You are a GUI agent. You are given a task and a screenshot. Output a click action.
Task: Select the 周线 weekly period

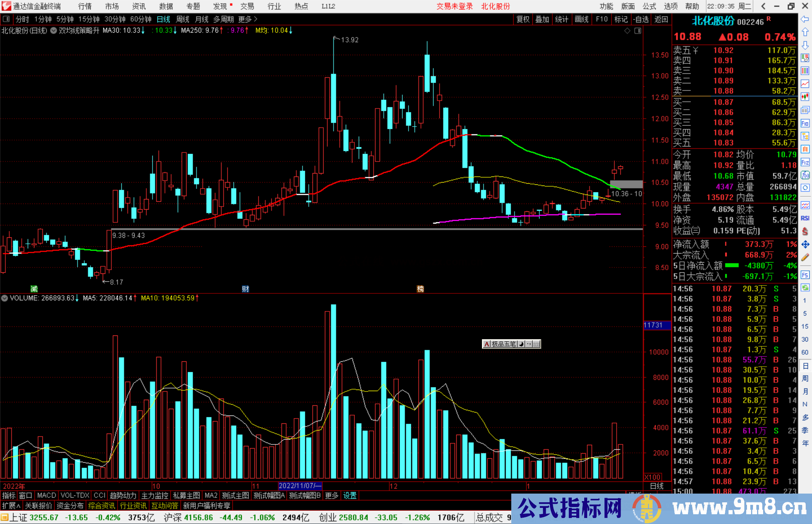tap(183, 19)
